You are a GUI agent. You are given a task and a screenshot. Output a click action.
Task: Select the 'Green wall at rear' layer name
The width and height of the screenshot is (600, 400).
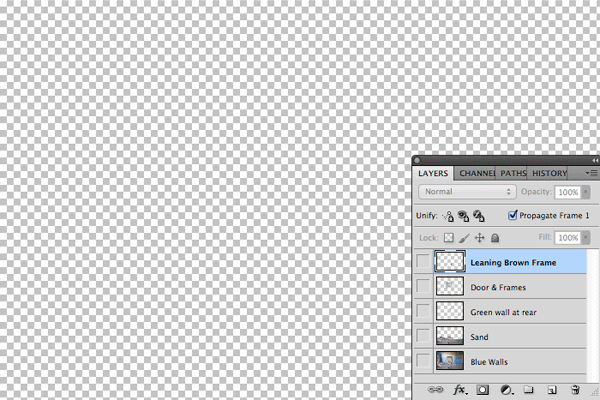503,312
